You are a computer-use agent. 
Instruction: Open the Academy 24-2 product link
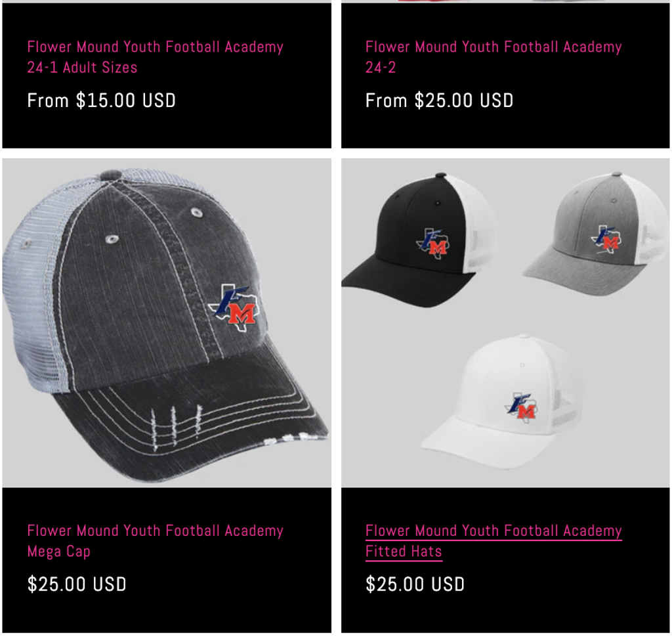click(493, 57)
